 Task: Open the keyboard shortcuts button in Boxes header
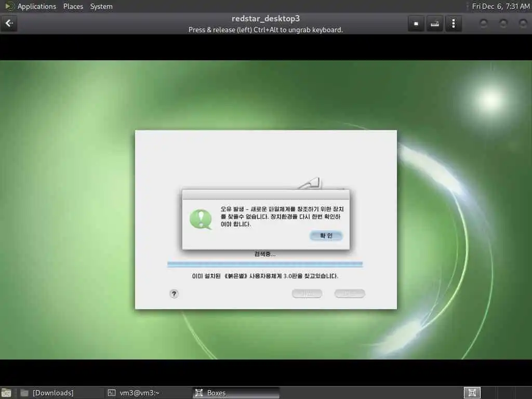pos(435,24)
